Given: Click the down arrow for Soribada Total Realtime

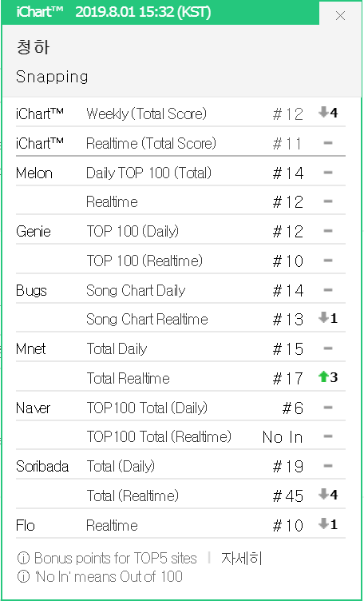Looking at the screenshot, I should (323, 495).
